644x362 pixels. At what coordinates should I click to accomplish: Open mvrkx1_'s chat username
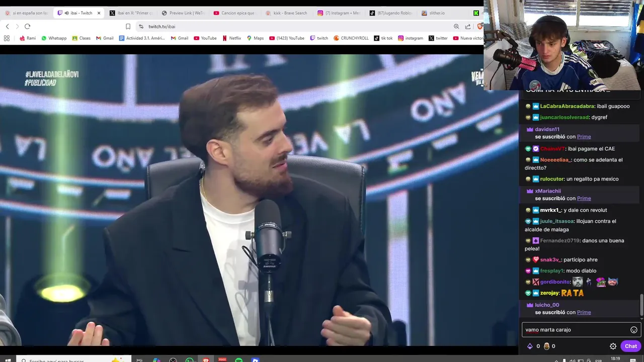(551, 210)
